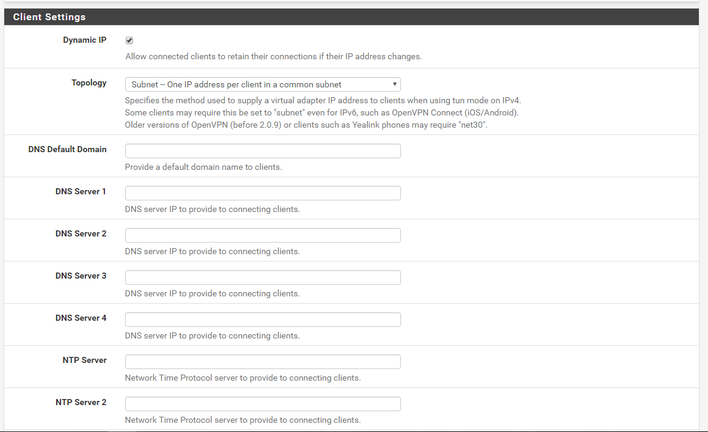Image resolution: width=708 pixels, height=432 pixels.
Task: Click the Dynamic IP help text about retaining connections
Action: coord(274,56)
